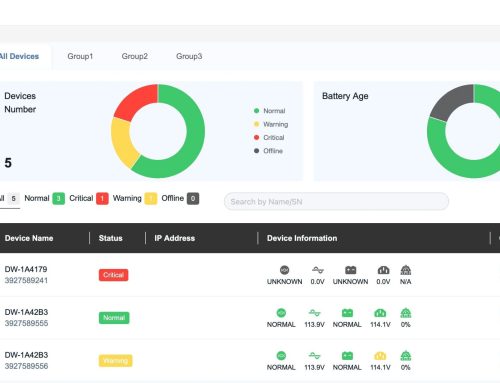Click serial number 3927589556
Image resolution: width=500 pixels, height=383 pixels.
coord(26,366)
